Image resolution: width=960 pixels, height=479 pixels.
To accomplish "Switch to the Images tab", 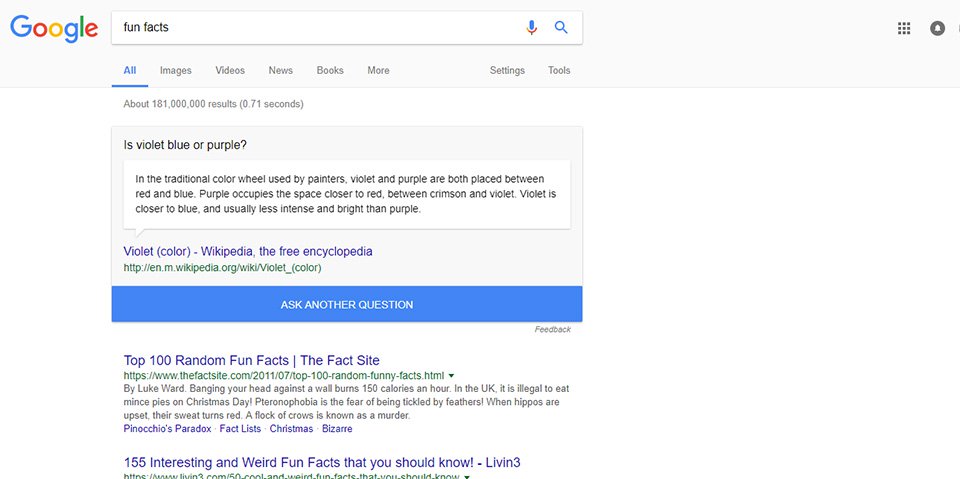I will (x=176, y=70).
